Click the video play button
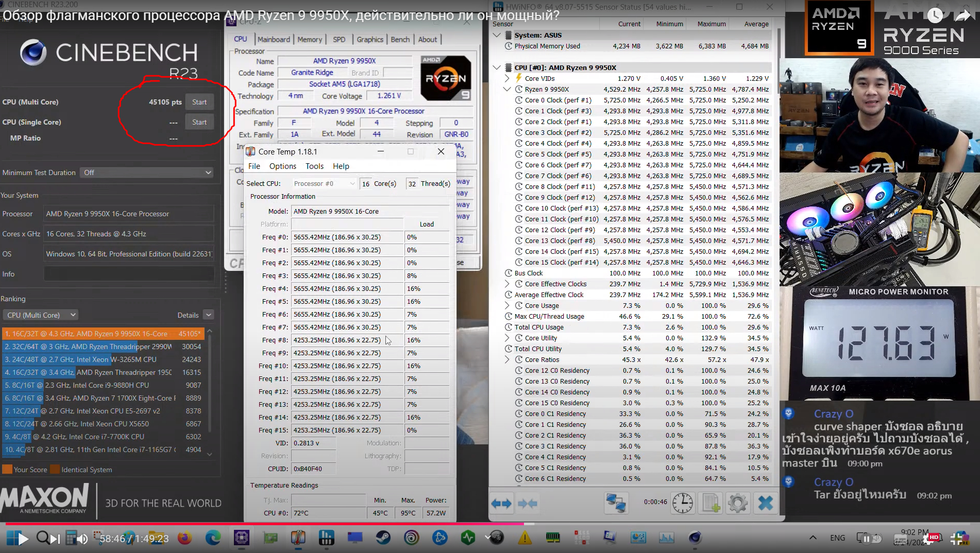The width and height of the screenshot is (980, 553). [23, 539]
